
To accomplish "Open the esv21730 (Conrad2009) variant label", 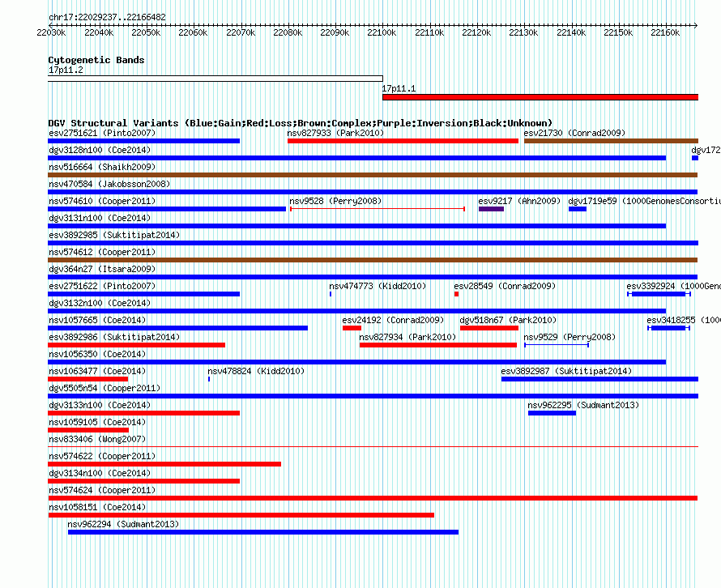I will click(x=574, y=133).
